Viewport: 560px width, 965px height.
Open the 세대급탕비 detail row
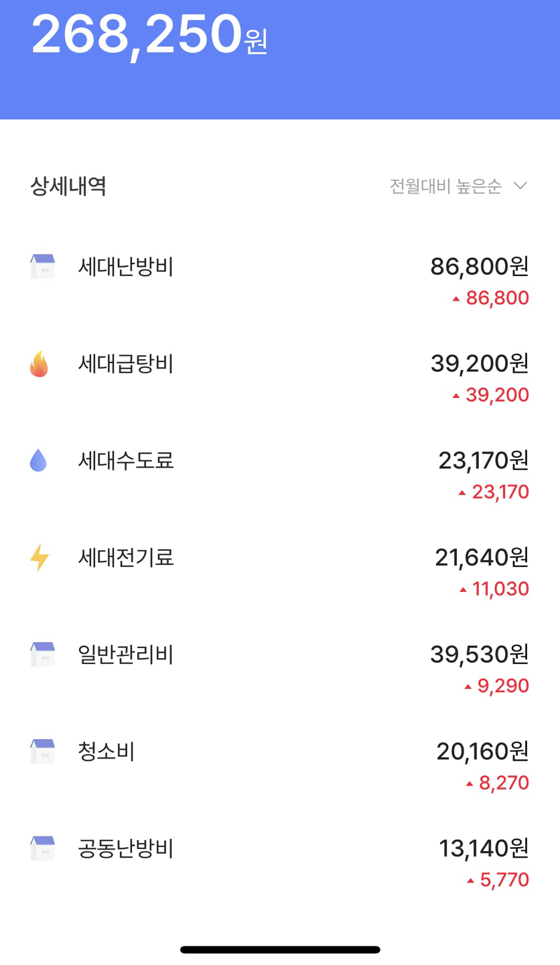click(126, 364)
